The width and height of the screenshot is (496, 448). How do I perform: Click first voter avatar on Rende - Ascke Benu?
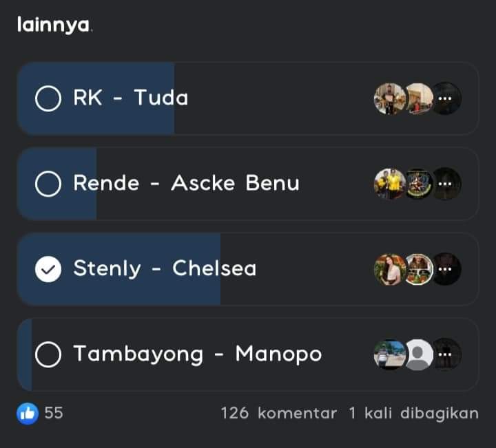tap(389, 184)
